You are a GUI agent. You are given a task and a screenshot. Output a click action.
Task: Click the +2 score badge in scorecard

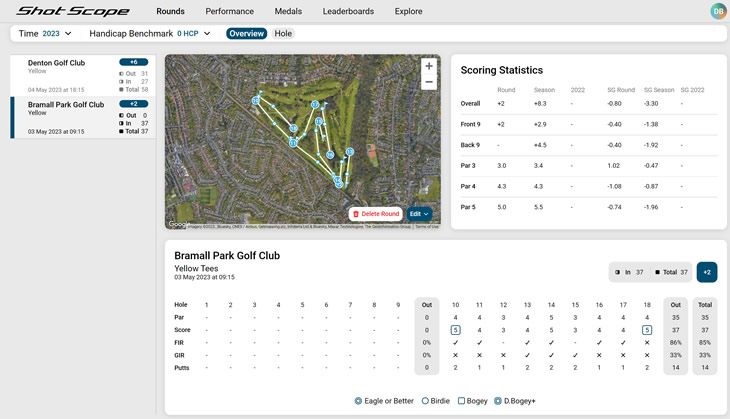(707, 272)
